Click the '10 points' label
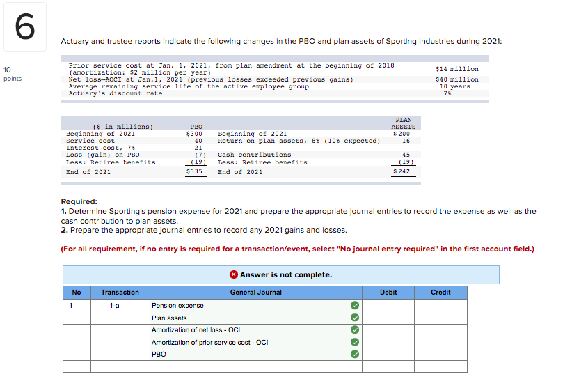Viewport: 588px width, 388px height. click(x=13, y=74)
